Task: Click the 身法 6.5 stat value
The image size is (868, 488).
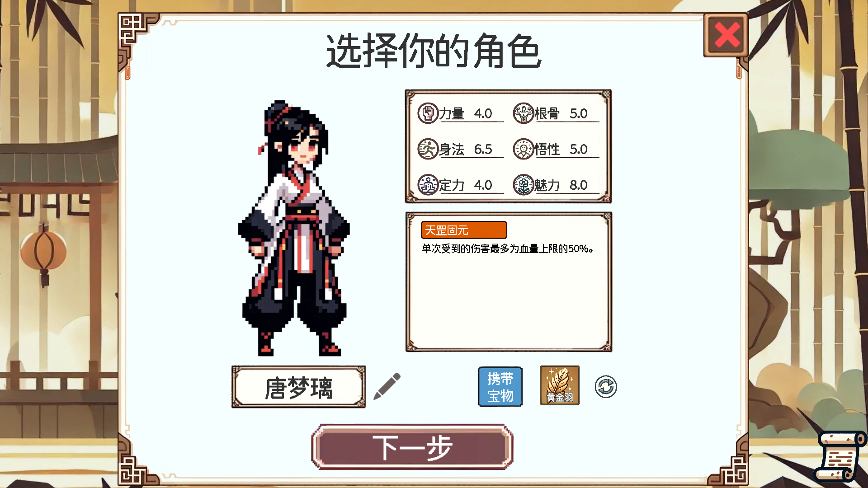Action: [x=483, y=150]
